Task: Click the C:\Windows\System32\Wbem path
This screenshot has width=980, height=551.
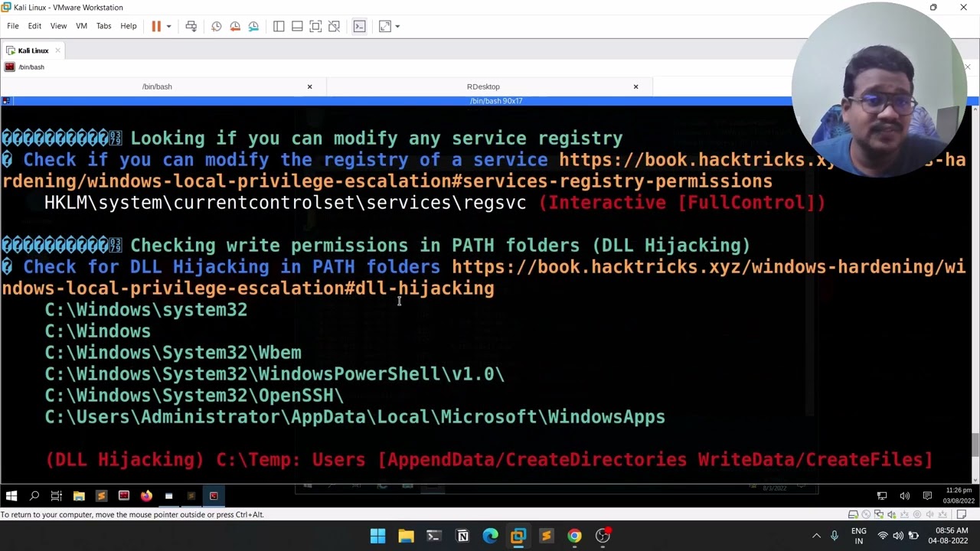Action: tap(173, 352)
